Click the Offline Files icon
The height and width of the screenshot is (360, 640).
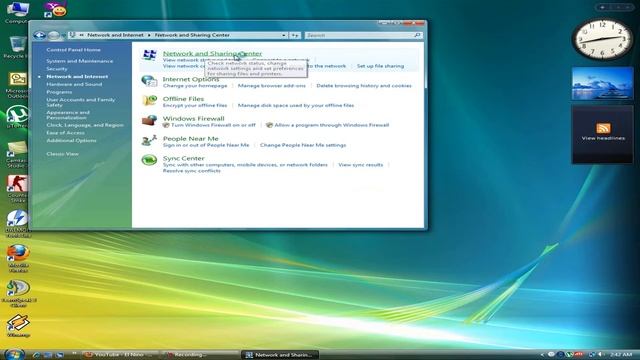[x=149, y=100]
